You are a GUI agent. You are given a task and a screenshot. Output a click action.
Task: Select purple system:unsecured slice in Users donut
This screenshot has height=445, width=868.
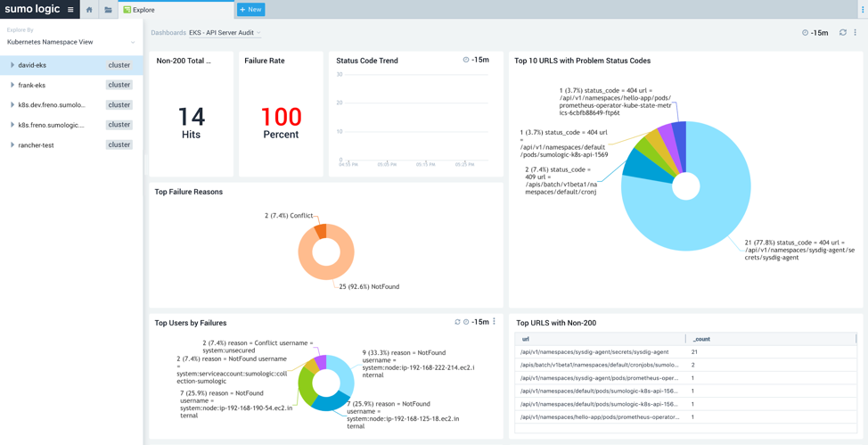[321, 361]
